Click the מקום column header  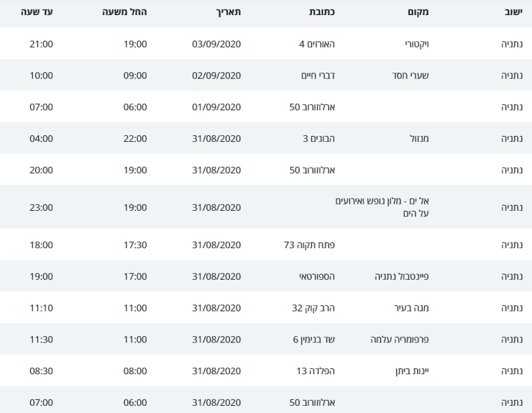[418, 12]
